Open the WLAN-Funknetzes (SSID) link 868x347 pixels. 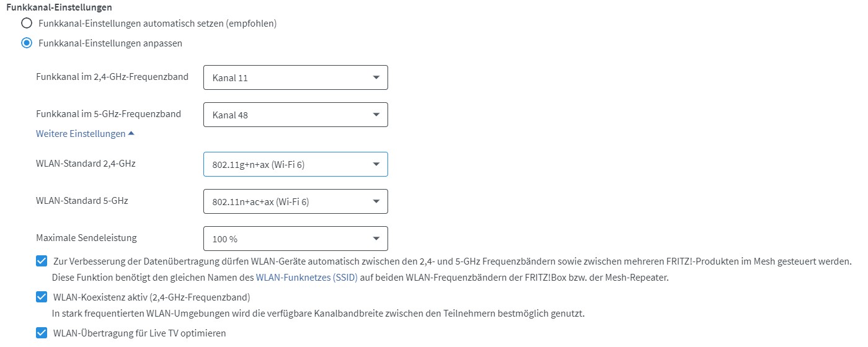pos(307,278)
